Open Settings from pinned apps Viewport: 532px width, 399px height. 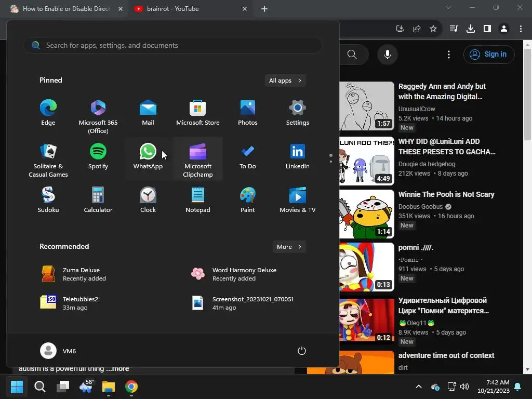coord(298,113)
